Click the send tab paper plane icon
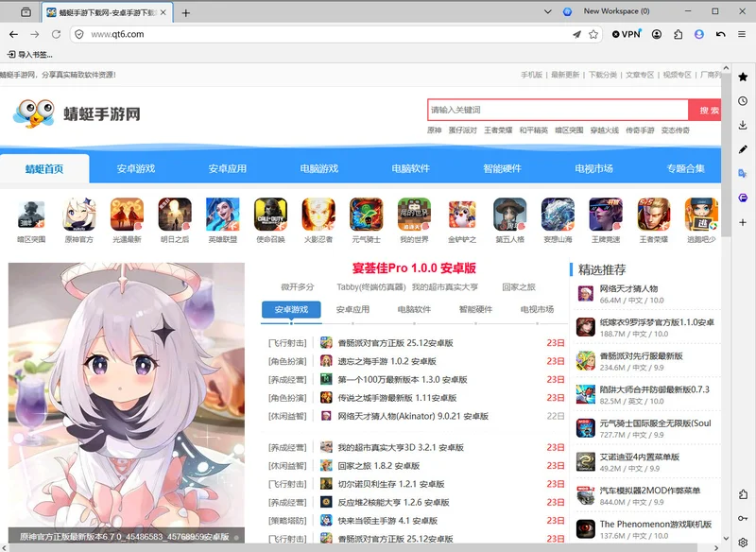The height and width of the screenshot is (552, 756). [576, 34]
